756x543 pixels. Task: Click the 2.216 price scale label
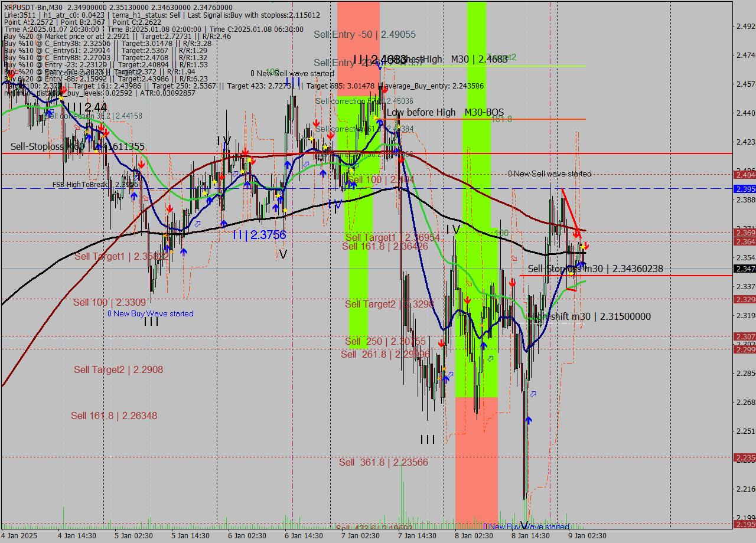click(746, 489)
